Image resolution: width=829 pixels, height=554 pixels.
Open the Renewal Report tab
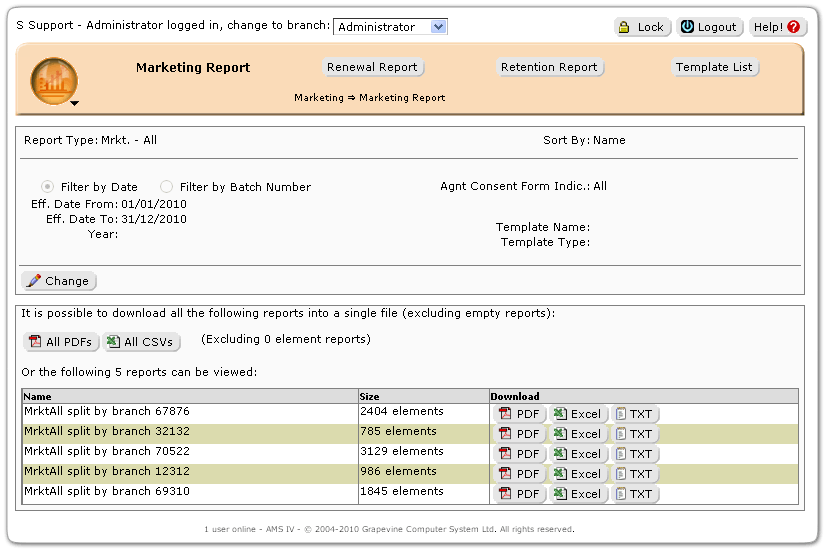click(x=373, y=67)
